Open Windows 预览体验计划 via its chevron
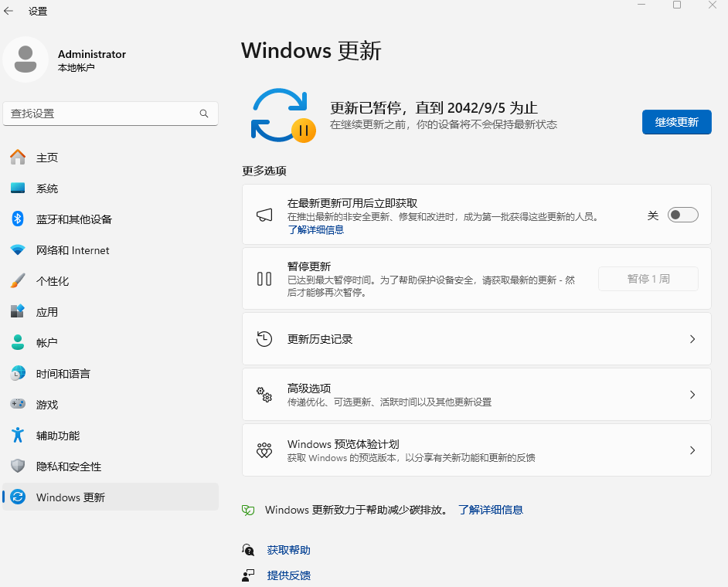This screenshot has width=728, height=587. pos(692,450)
